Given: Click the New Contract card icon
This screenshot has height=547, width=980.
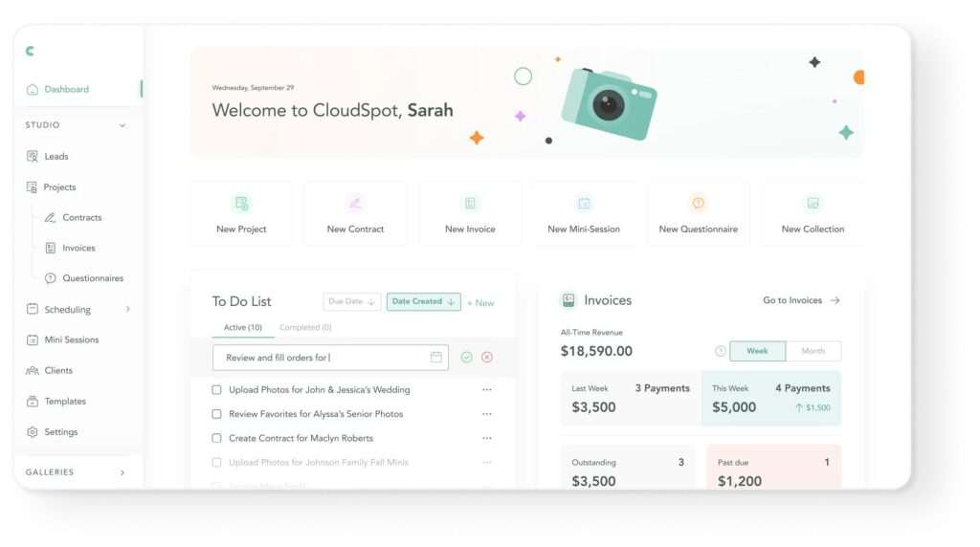Looking at the screenshot, I should click(x=355, y=203).
